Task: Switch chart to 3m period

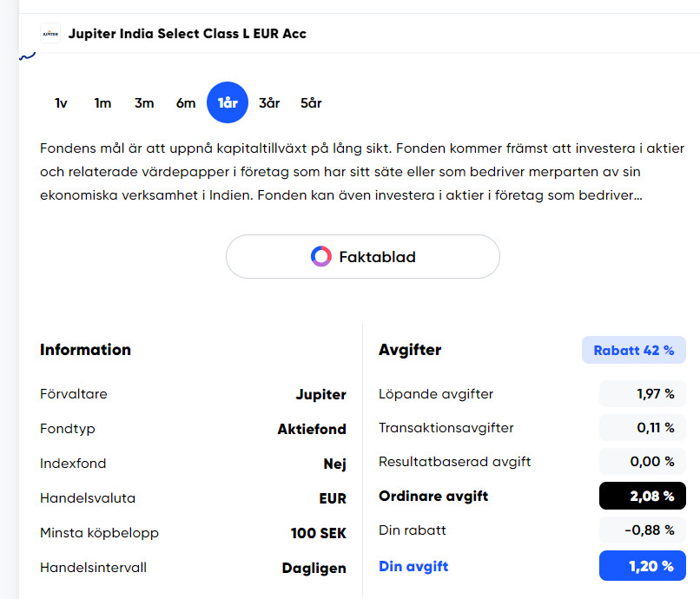Action: tap(144, 103)
